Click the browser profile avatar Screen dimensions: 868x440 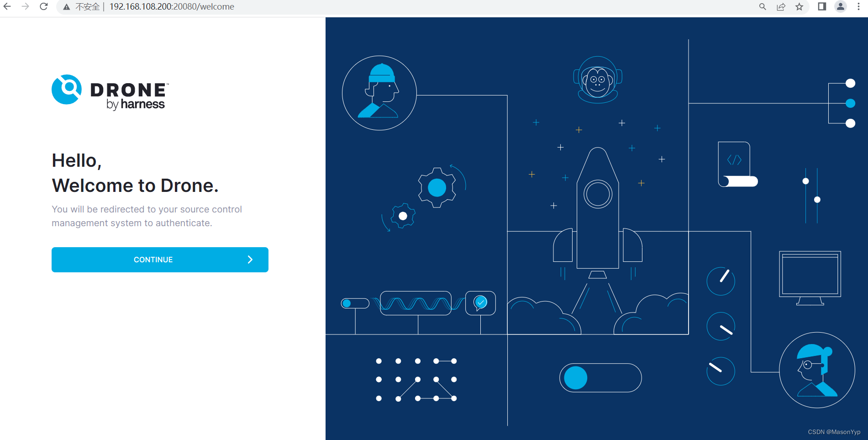(x=841, y=7)
